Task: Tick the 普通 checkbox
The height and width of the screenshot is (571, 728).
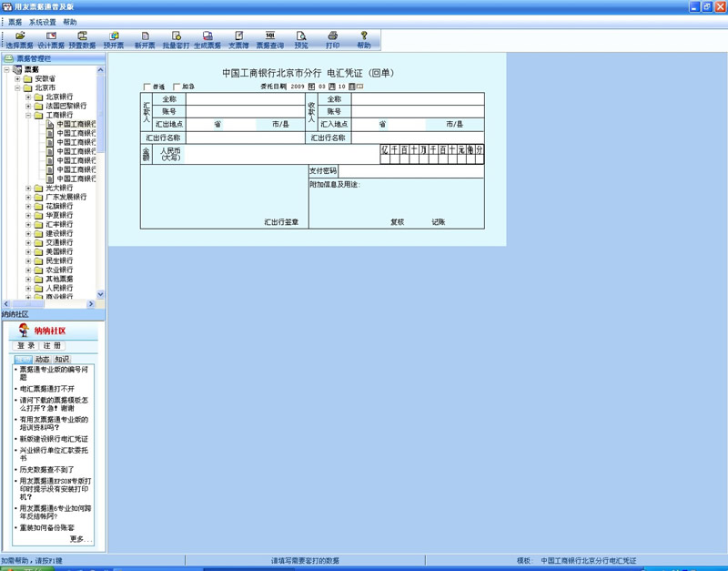Action: click(x=147, y=87)
